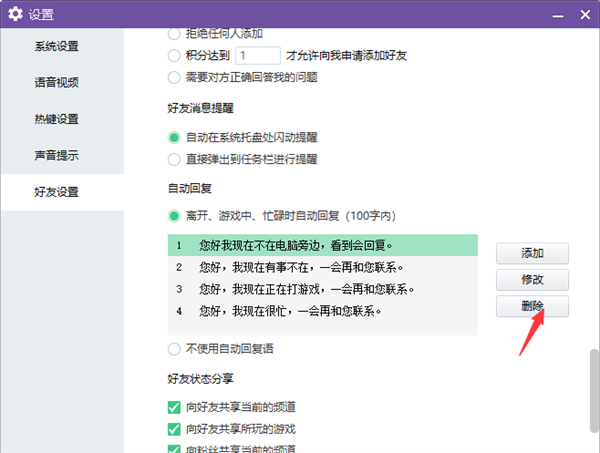Choose the 需要对方正确回答我的问题 option
Image resolution: width=600 pixels, height=453 pixels.
(x=174, y=76)
